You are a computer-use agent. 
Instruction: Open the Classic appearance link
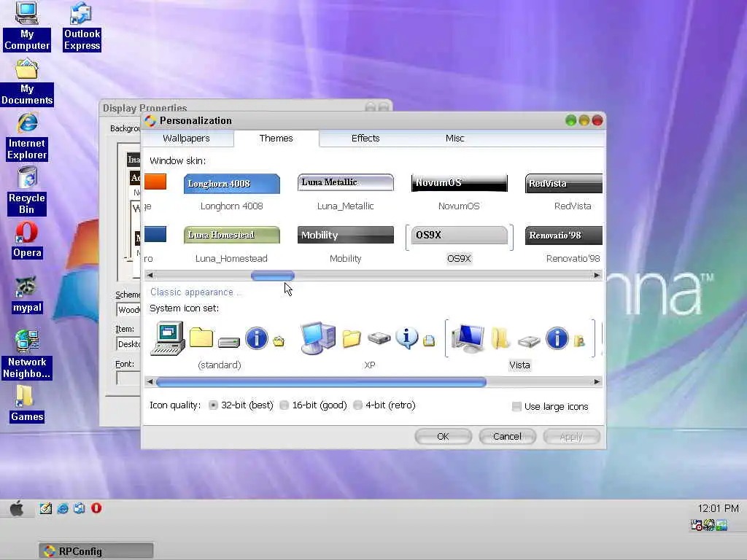(196, 292)
